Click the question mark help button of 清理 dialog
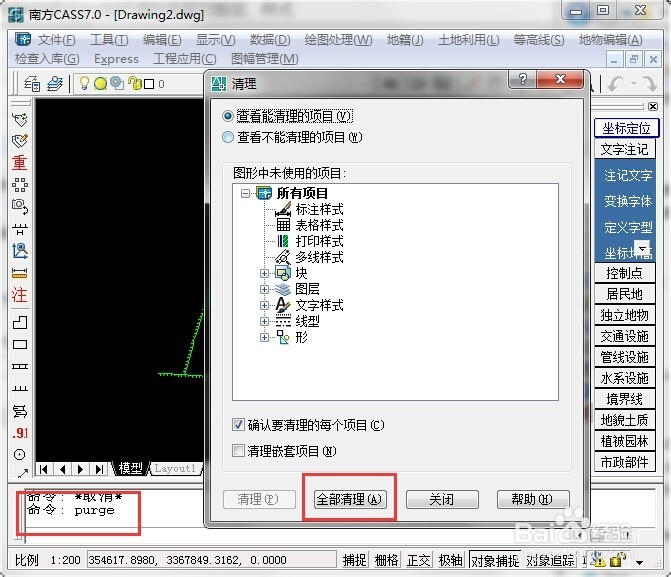Image resolution: width=671 pixels, height=577 pixels. point(523,79)
